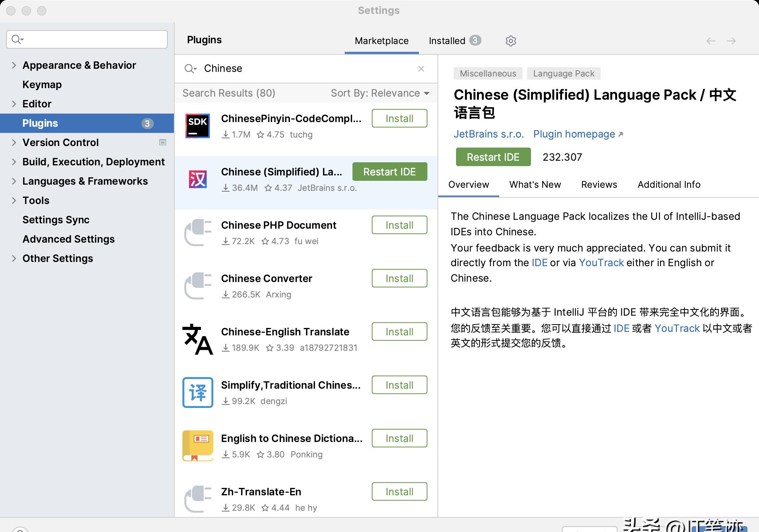Expand the Version Control section

click(x=13, y=142)
